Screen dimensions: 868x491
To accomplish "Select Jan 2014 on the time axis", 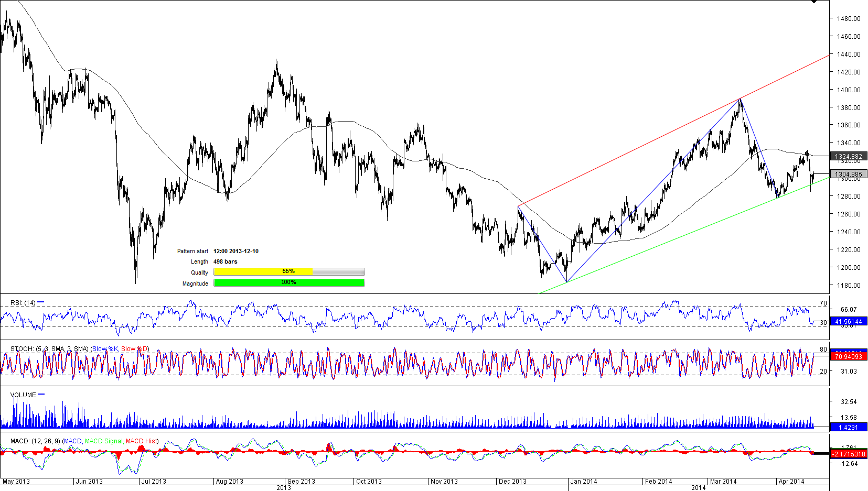I will 584,481.
